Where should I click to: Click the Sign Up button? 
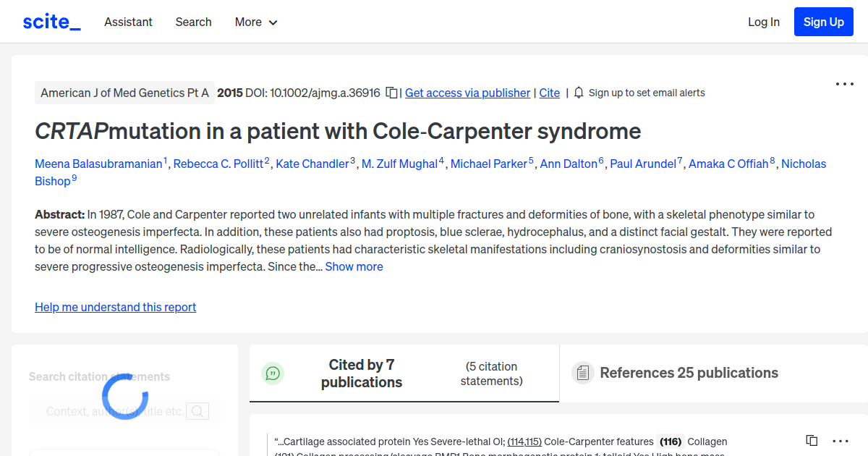tap(823, 21)
